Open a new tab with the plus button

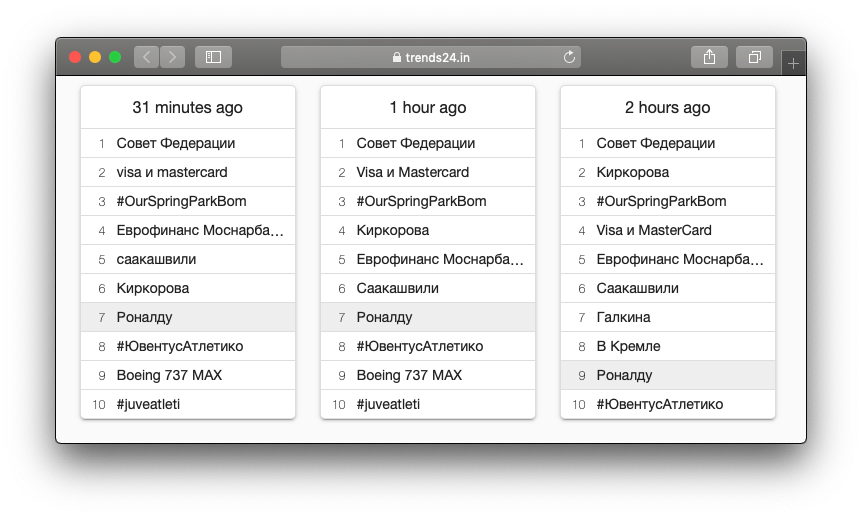pyautogui.click(x=793, y=64)
